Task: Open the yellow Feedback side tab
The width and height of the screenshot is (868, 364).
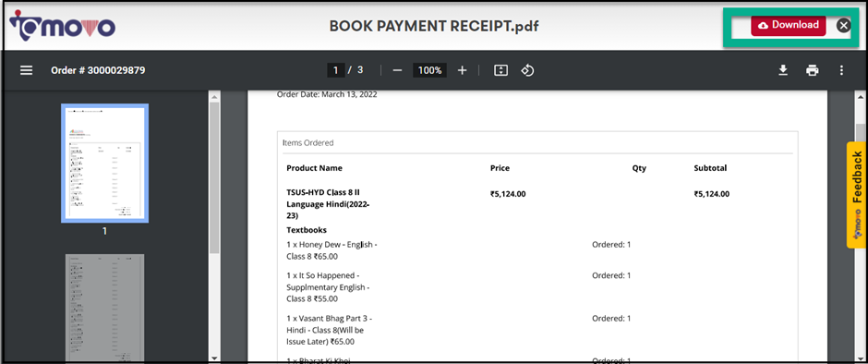Action: [856, 194]
